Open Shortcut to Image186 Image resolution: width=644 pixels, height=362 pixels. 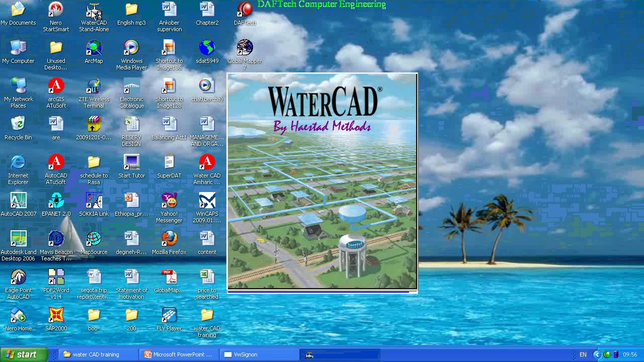169,48
